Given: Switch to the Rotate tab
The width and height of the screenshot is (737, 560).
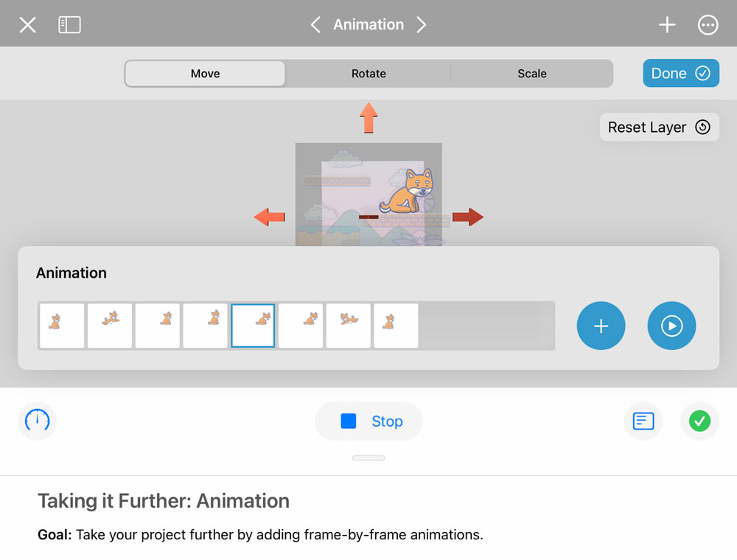Looking at the screenshot, I should 368,74.
